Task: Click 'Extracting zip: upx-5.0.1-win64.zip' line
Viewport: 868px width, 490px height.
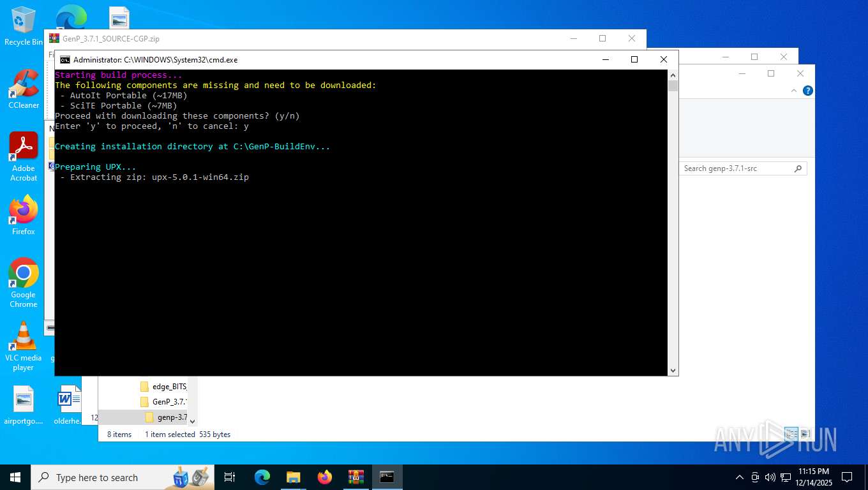Action: [x=160, y=177]
